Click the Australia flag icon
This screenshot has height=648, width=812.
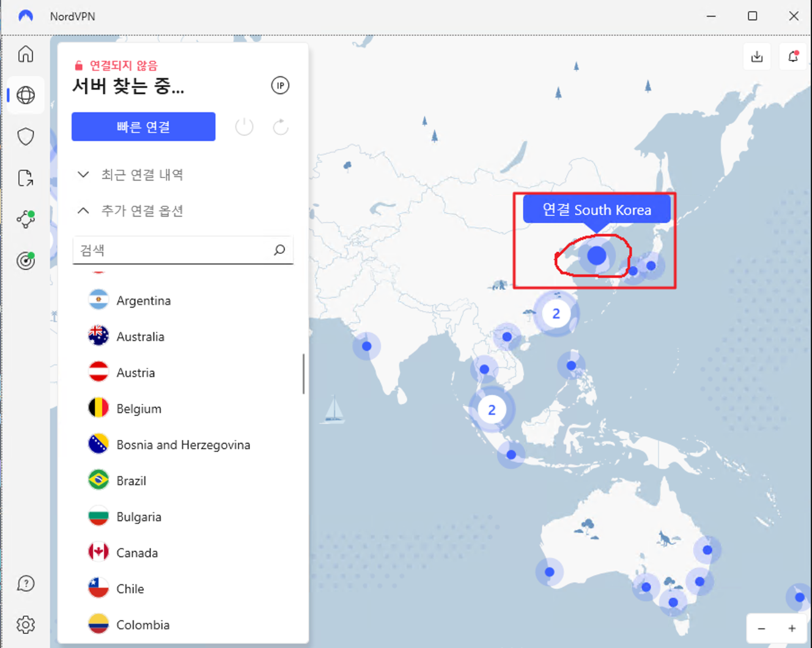coord(98,336)
